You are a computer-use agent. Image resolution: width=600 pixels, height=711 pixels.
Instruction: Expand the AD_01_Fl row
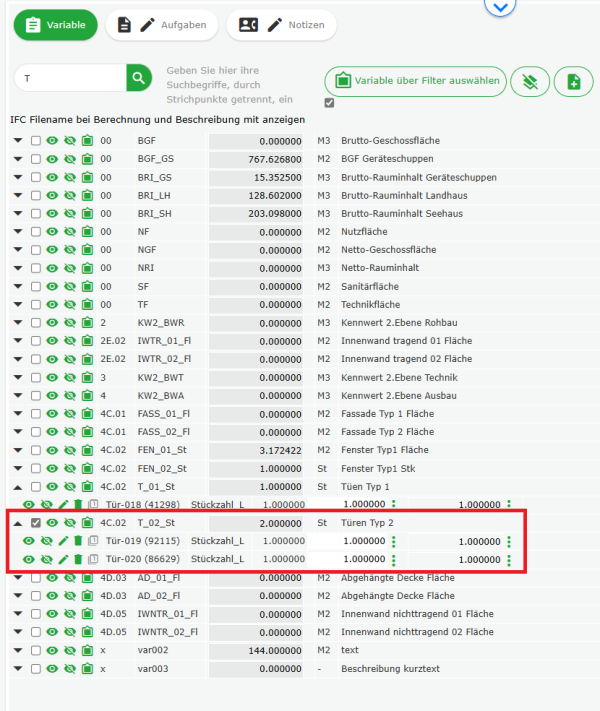click(18, 578)
